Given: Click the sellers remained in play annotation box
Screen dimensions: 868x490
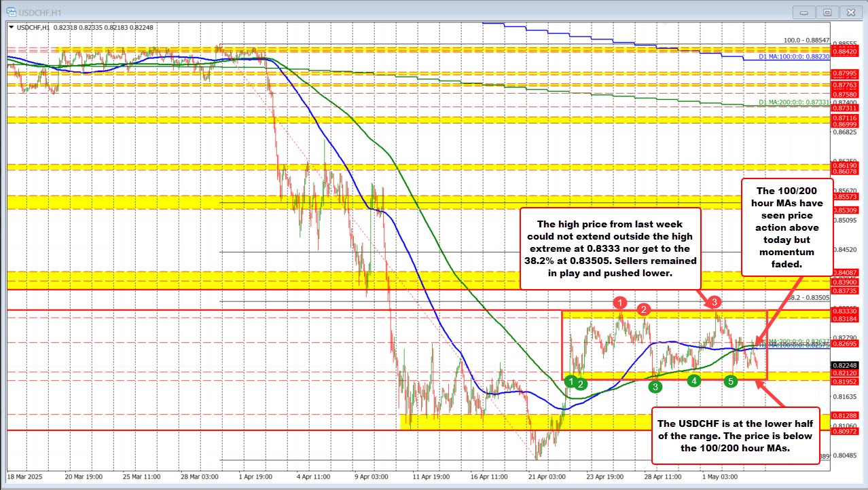Looking at the screenshot, I should coord(611,250).
